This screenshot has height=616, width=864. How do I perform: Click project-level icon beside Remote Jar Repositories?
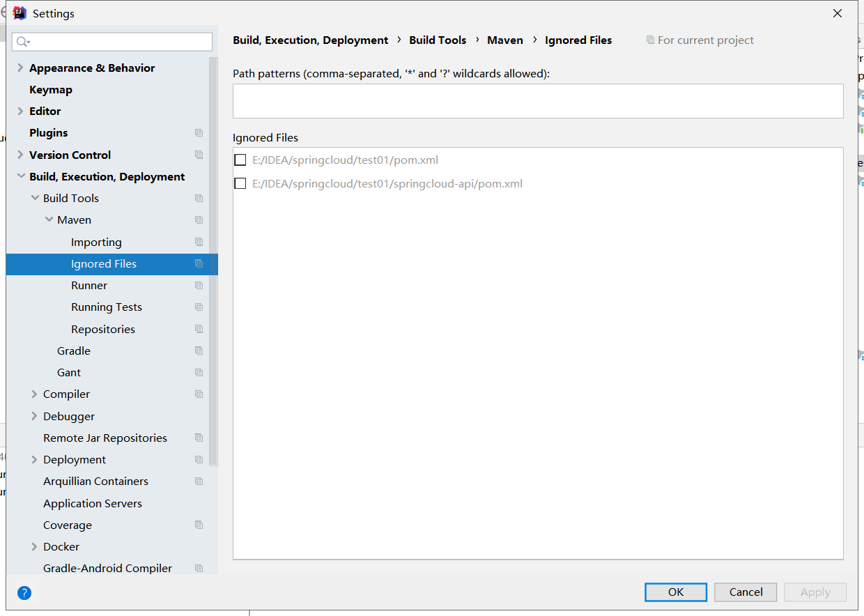click(x=199, y=438)
